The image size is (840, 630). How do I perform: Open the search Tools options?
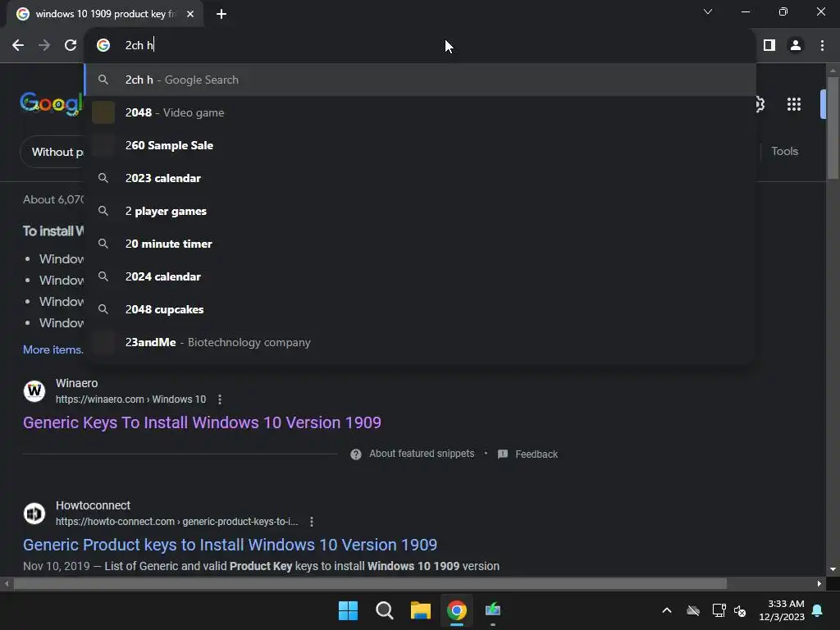(784, 152)
